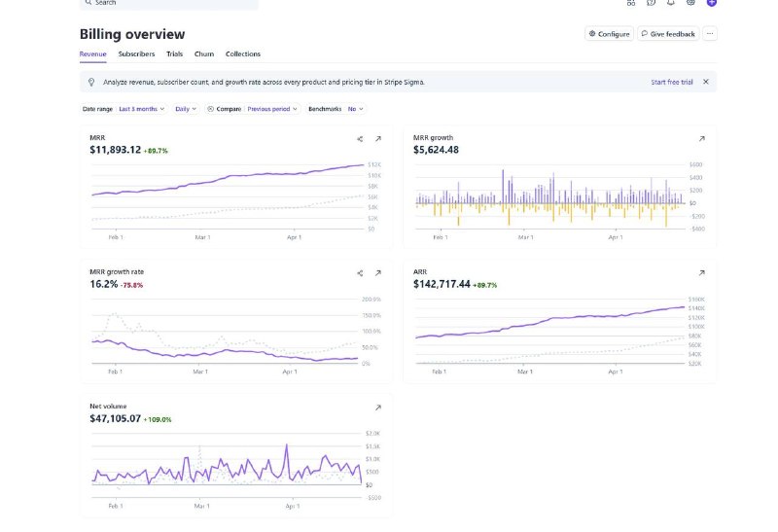Image resolution: width=778 pixels, height=532 pixels.
Task: Click the +109.0% change indicator
Action: tap(158, 420)
